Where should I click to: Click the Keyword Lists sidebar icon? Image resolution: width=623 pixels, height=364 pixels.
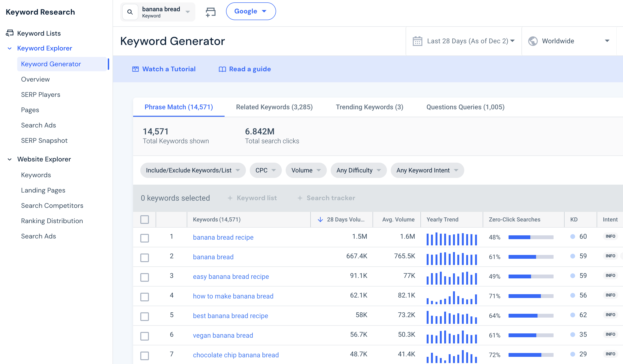click(10, 33)
